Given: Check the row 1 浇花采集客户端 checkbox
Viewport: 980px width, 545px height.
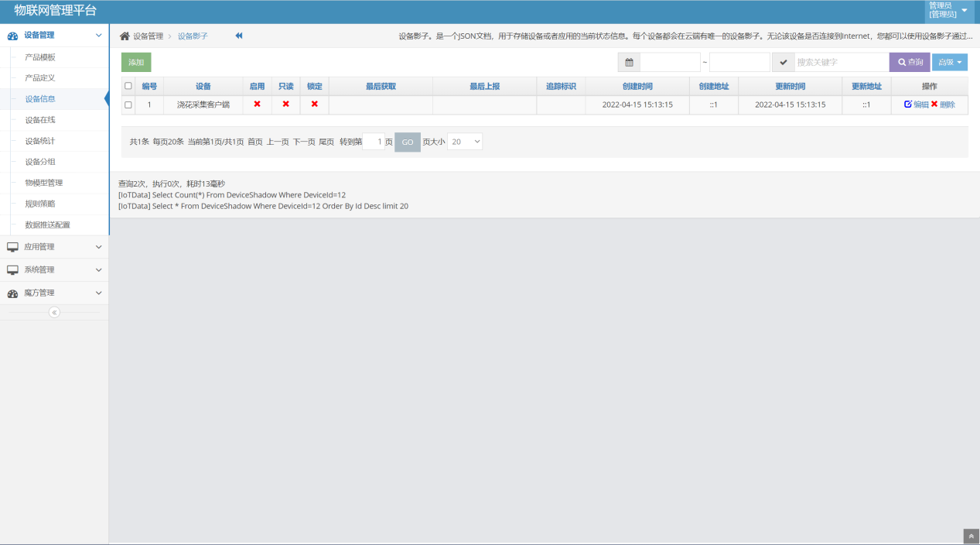Looking at the screenshot, I should pos(128,105).
